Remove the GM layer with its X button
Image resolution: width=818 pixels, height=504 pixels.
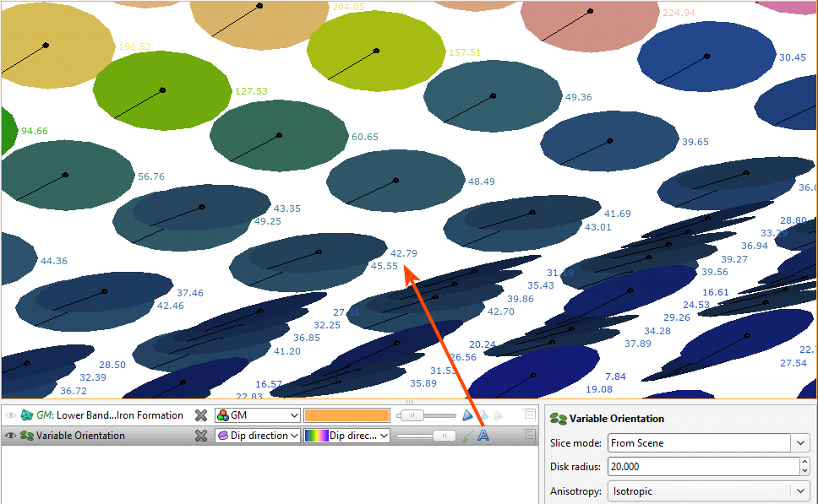point(200,415)
